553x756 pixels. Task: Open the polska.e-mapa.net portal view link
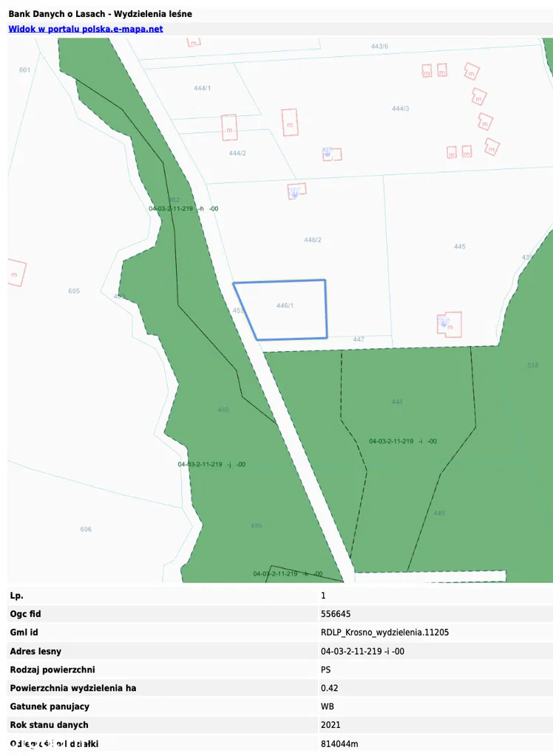pos(85,29)
